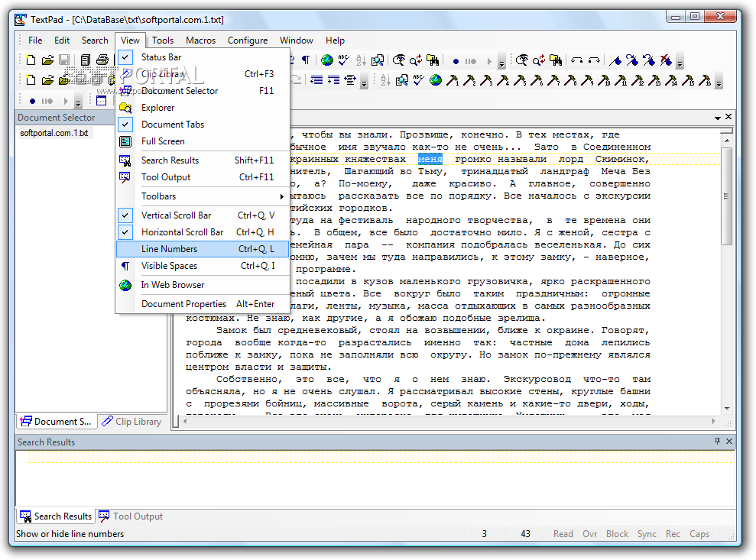The image size is (756, 560).
Task: Select Explorer in View menu
Action: [x=203, y=108]
